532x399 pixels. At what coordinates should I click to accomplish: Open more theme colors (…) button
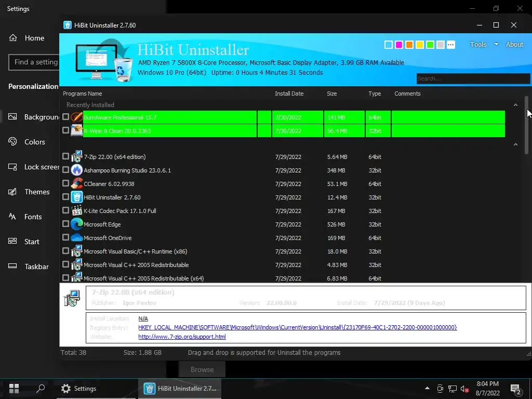[x=450, y=45]
